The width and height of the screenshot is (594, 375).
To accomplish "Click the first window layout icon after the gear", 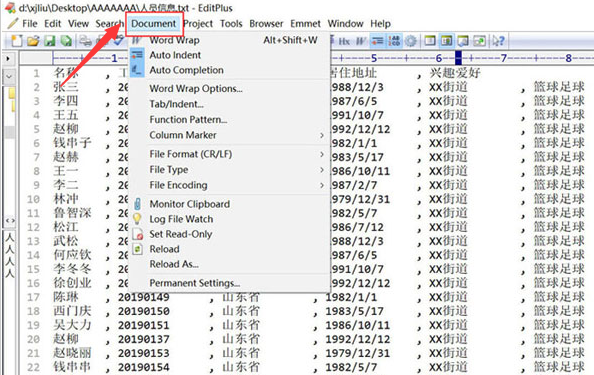I will 430,41.
